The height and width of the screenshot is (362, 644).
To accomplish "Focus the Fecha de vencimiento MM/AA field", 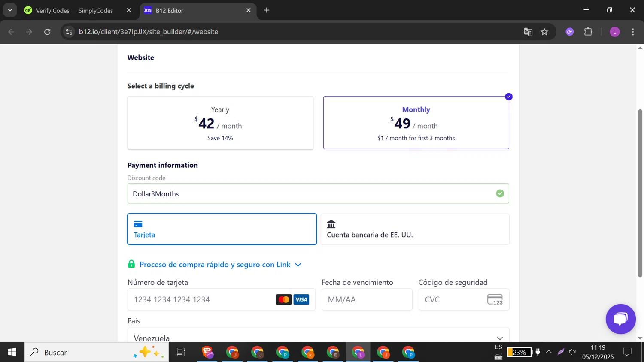I will [x=367, y=299].
